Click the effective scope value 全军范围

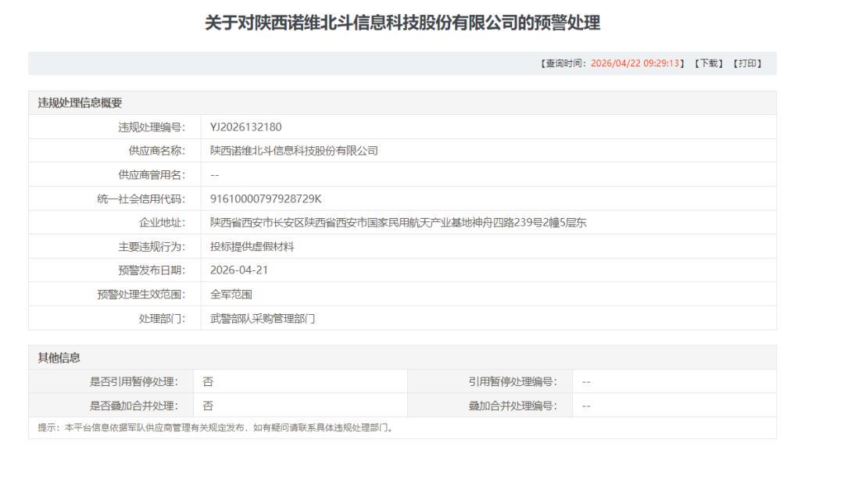click(231, 295)
